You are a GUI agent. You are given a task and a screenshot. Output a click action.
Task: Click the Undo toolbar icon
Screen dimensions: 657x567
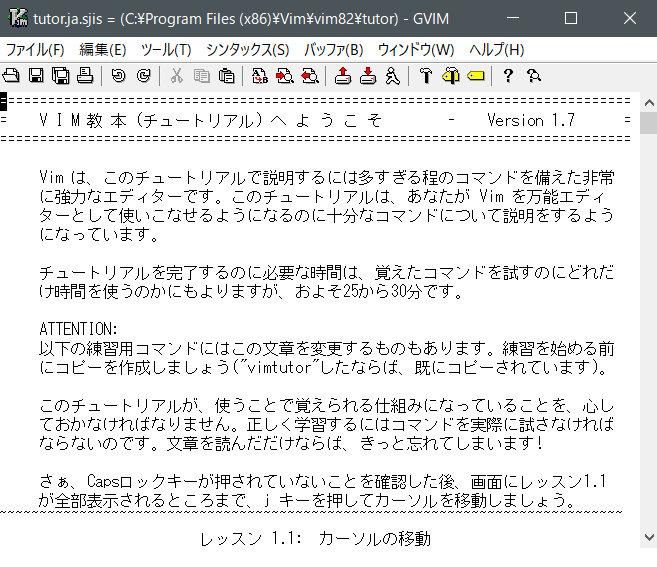click(x=119, y=76)
